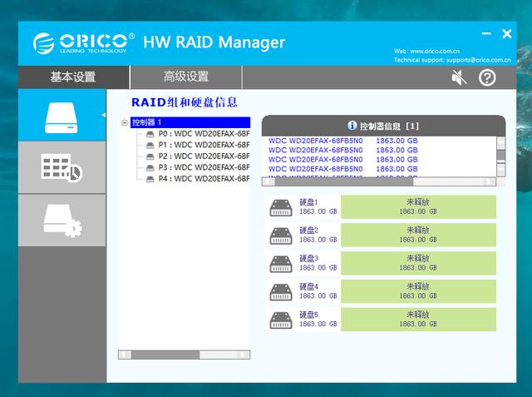
Task: Open the RAID schedule table sidebar icon
Action: tap(62, 168)
